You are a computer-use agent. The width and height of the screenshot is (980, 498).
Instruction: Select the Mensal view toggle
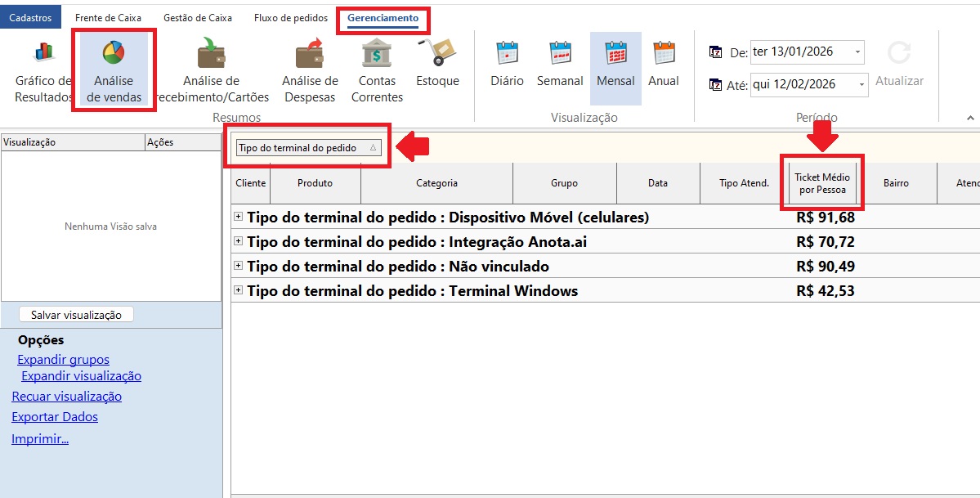(x=615, y=54)
